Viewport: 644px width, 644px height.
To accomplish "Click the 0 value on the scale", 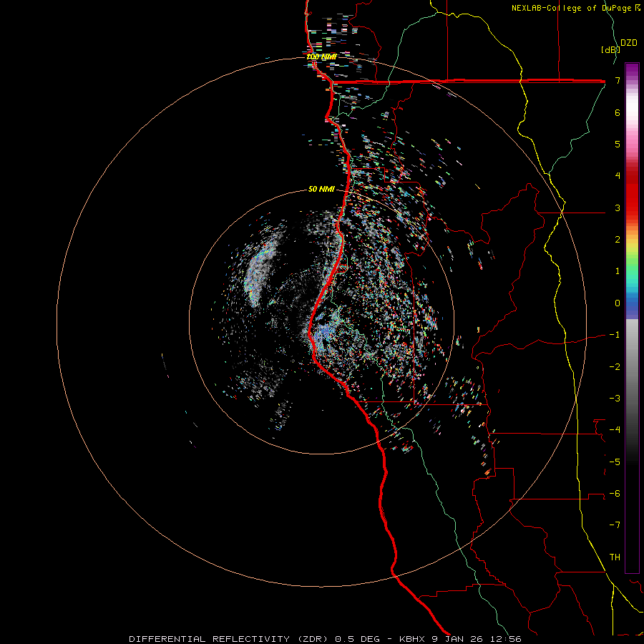I will pos(618,303).
